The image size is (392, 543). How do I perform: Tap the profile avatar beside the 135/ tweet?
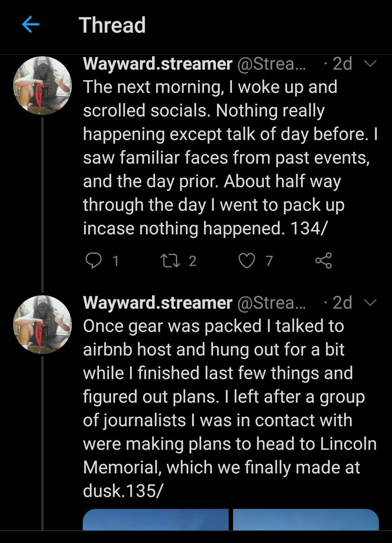42,324
